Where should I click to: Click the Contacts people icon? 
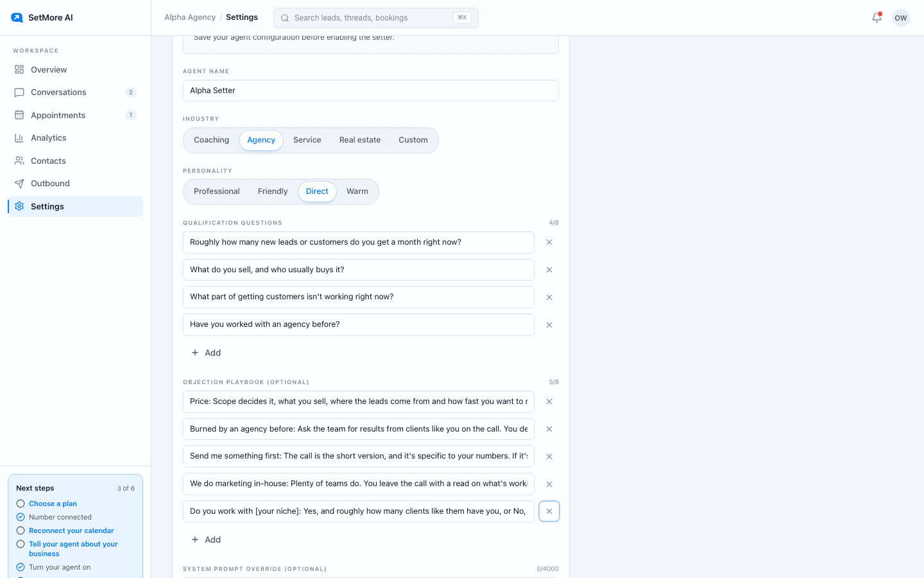[x=19, y=161]
